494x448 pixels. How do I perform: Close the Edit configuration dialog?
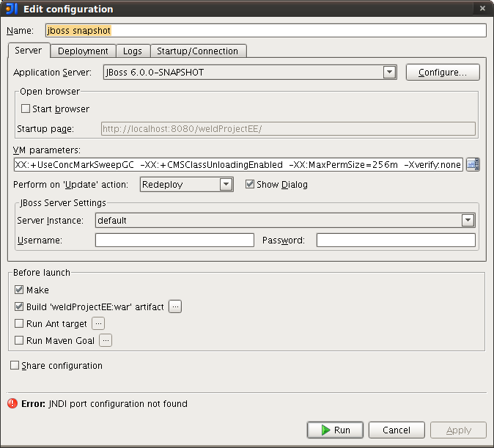[482, 9]
